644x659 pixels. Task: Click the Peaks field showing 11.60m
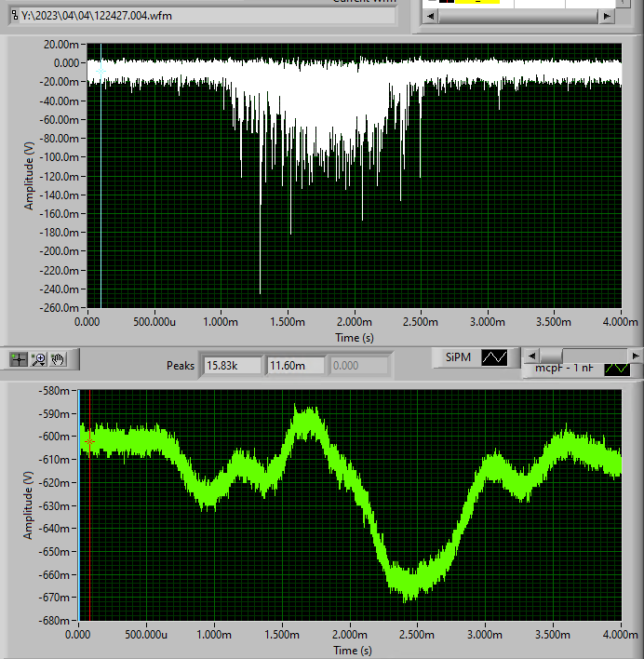point(296,366)
